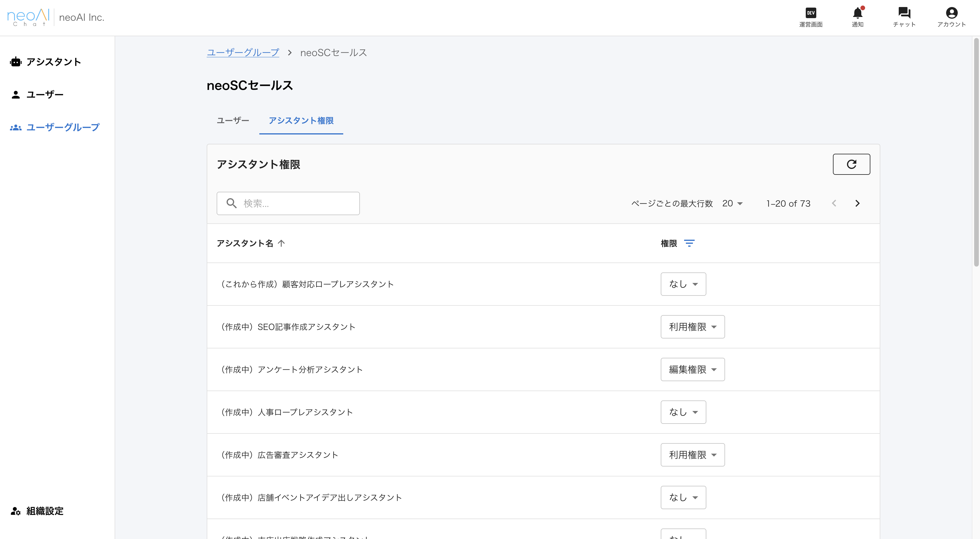Open permission dropdown for アンケート分析アシスタント
Image resolution: width=980 pixels, height=539 pixels.
(692, 369)
